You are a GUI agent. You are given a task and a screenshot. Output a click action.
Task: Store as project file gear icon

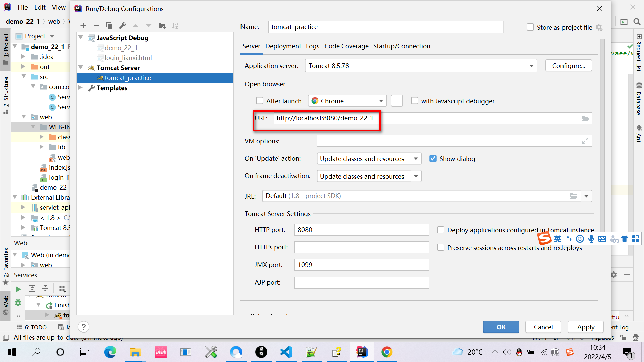[599, 27]
